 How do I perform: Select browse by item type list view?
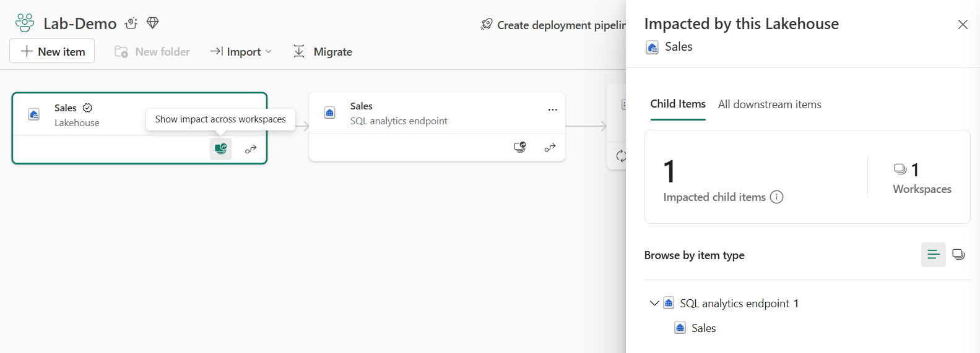[934, 255]
